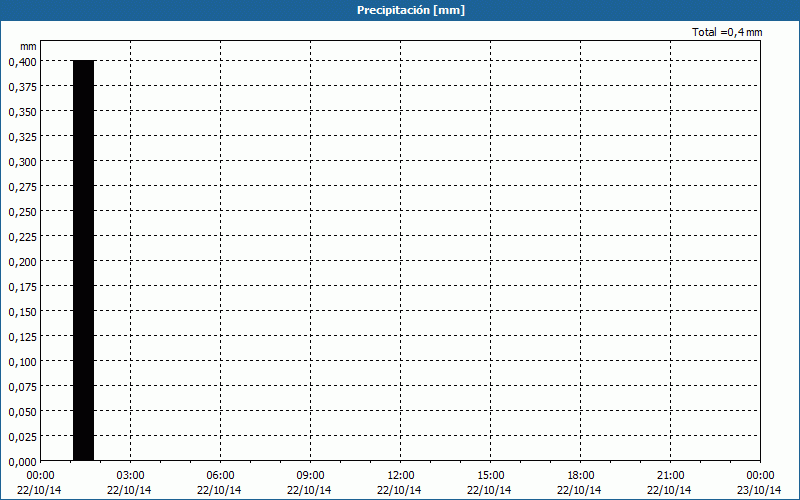Select the Total =0,4 mm readout
This screenshot has width=800, height=500.
727,32
